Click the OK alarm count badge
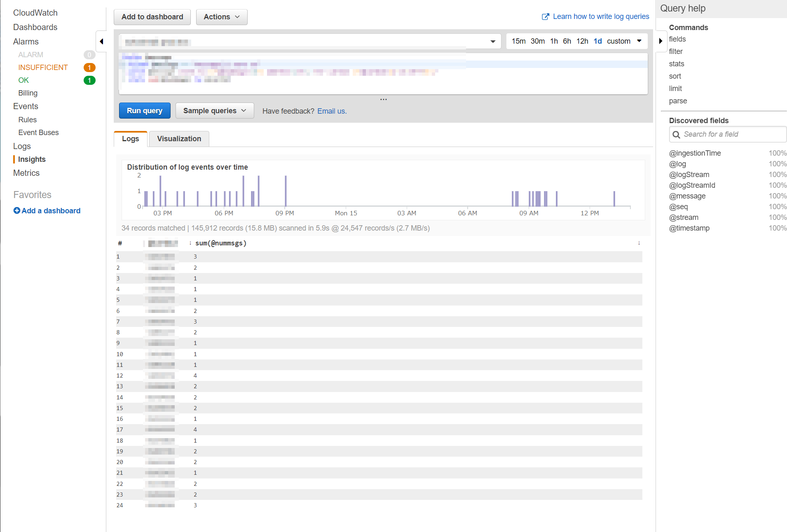 pos(89,80)
